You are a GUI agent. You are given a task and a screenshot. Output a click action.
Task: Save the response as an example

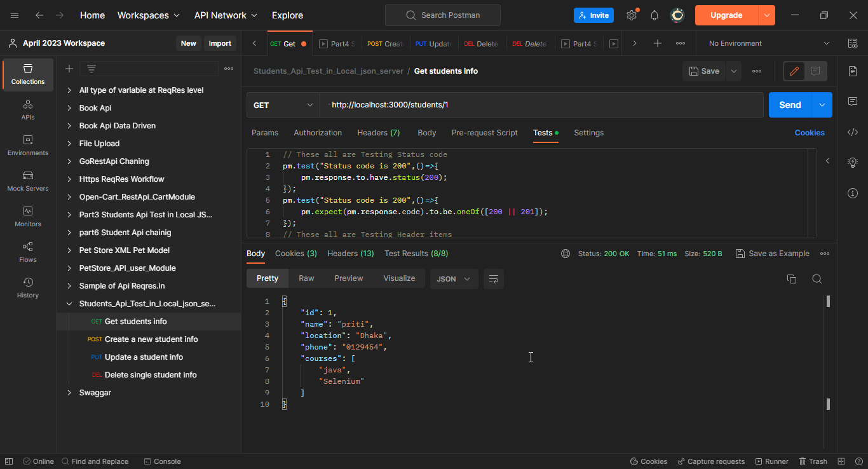point(773,253)
